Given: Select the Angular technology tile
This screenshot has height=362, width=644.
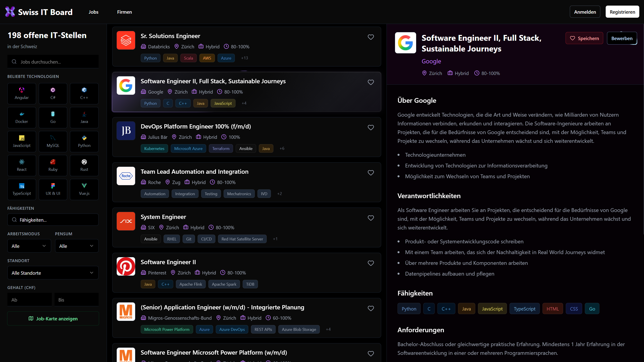Looking at the screenshot, I should pyautogui.click(x=22, y=93).
